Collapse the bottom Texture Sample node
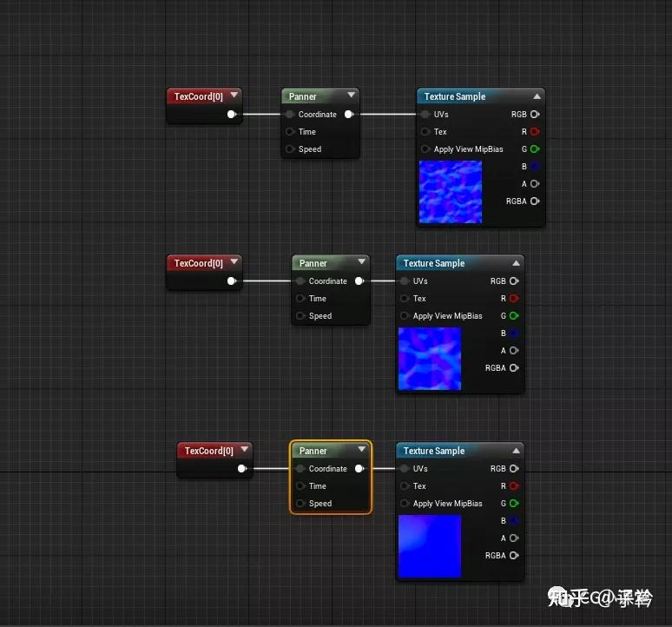 click(x=516, y=451)
